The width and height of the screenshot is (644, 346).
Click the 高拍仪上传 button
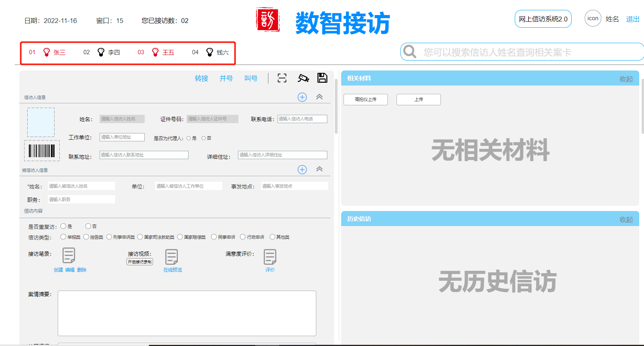point(366,99)
